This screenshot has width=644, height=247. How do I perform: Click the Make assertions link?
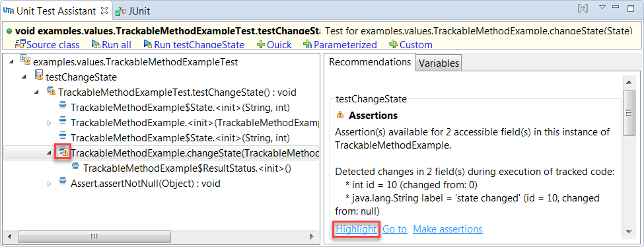click(448, 229)
